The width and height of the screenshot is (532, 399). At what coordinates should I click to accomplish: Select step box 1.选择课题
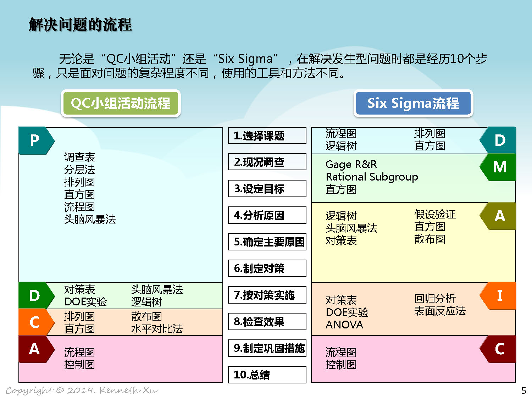point(267,135)
